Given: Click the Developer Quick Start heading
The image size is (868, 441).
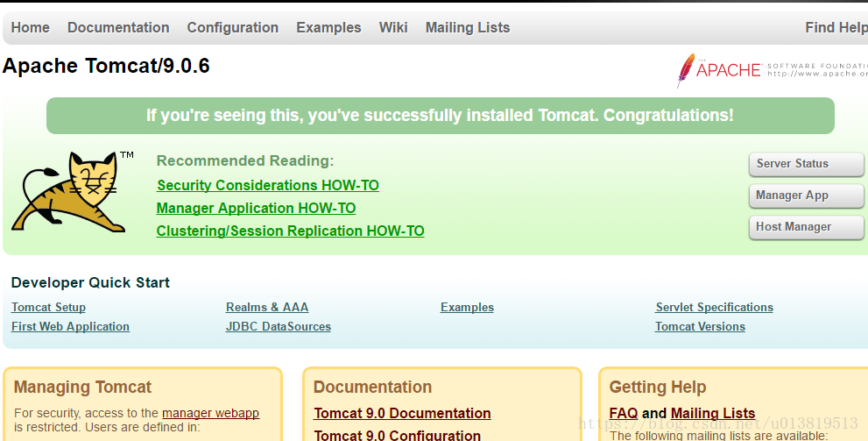Looking at the screenshot, I should (x=90, y=282).
